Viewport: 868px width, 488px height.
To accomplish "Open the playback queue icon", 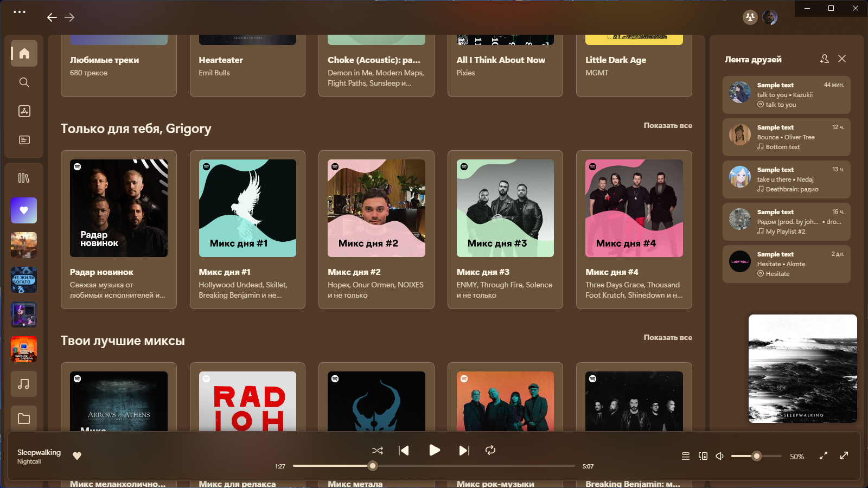I will click(x=686, y=456).
